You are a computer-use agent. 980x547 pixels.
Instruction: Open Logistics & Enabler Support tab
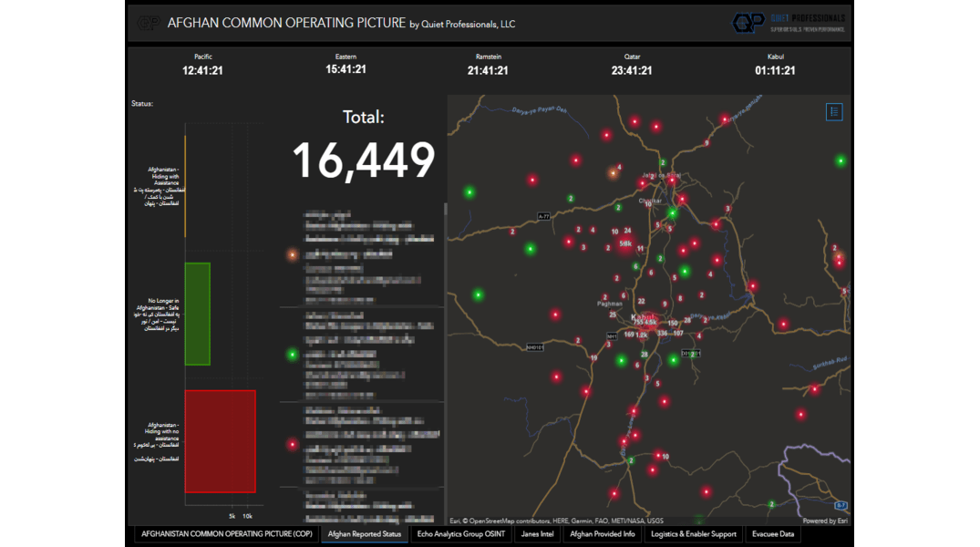[694, 534]
